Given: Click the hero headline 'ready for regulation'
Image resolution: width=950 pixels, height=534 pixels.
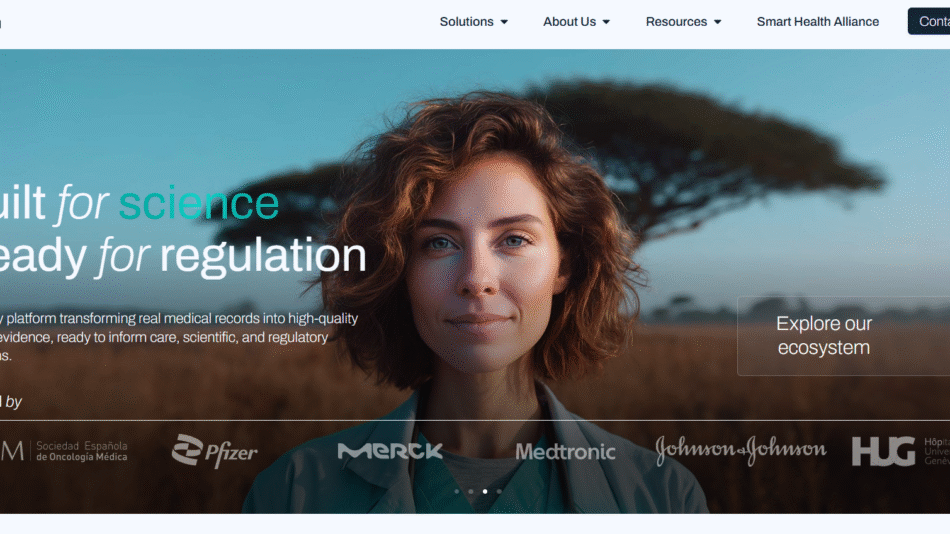Looking at the screenshot, I should [183, 256].
